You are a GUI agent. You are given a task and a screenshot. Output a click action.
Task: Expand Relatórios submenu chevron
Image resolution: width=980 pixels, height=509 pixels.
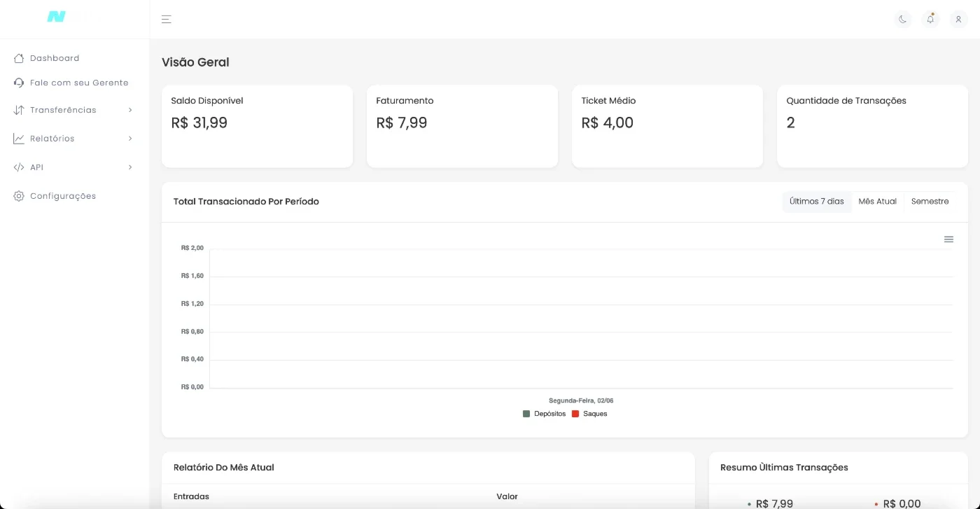tap(130, 139)
